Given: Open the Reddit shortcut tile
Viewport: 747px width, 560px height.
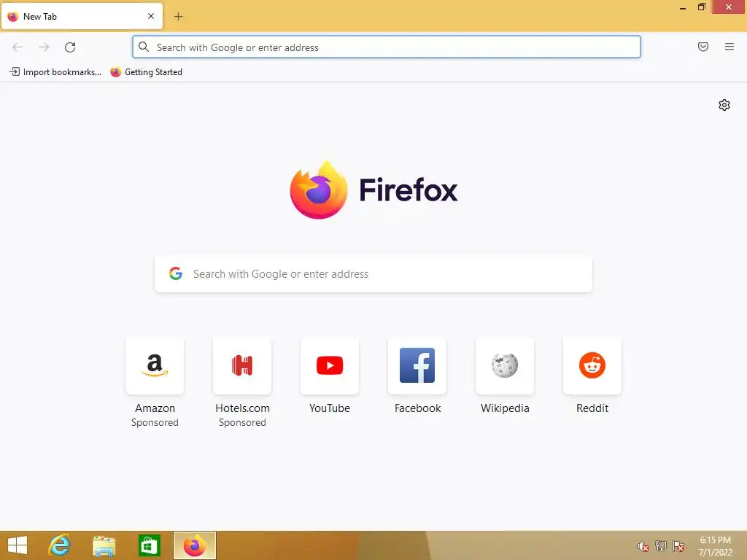Looking at the screenshot, I should 592,366.
